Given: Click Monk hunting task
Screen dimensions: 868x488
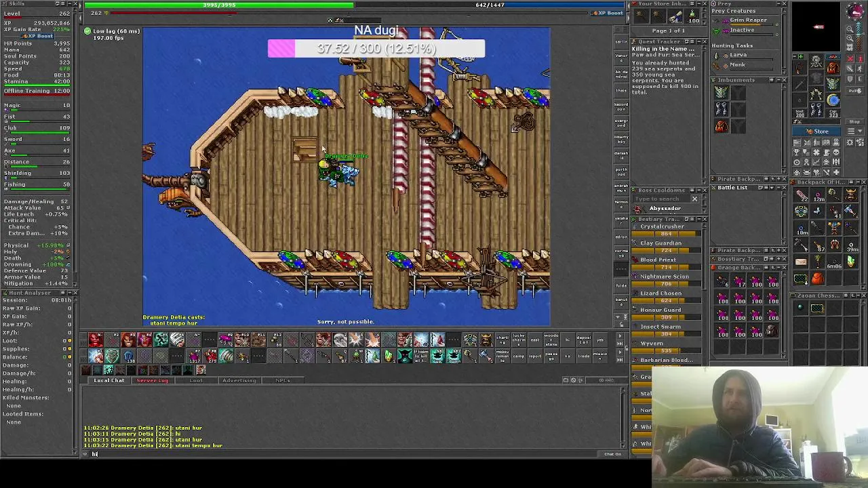Looking at the screenshot, I should click(x=738, y=65).
